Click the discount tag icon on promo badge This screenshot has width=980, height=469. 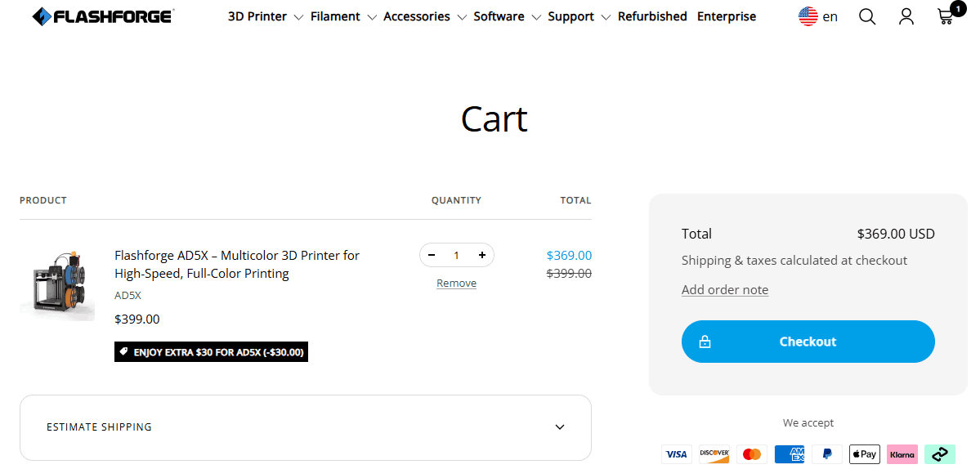pos(123,351)
